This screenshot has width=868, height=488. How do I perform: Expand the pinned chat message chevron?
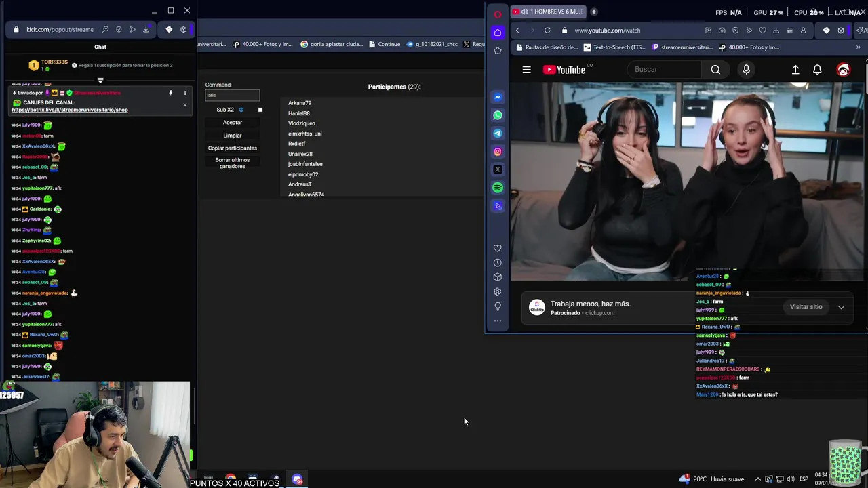click(x=184, y=104)
